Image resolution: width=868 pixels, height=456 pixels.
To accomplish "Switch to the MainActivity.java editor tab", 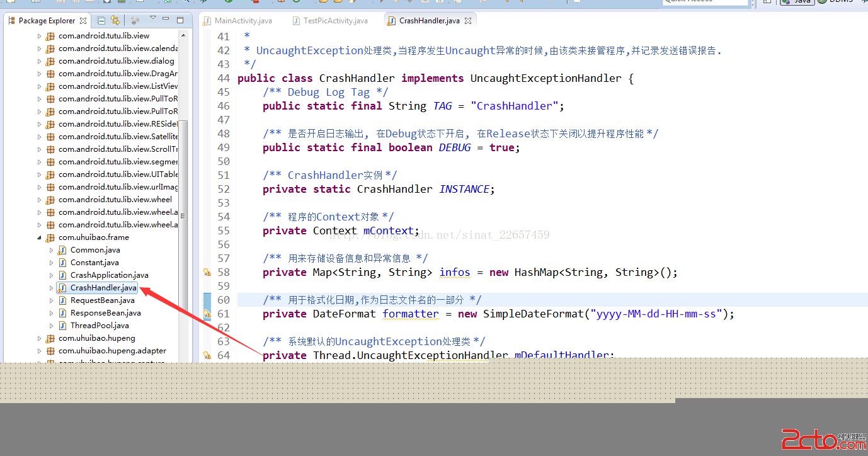I will pos(237,21).
